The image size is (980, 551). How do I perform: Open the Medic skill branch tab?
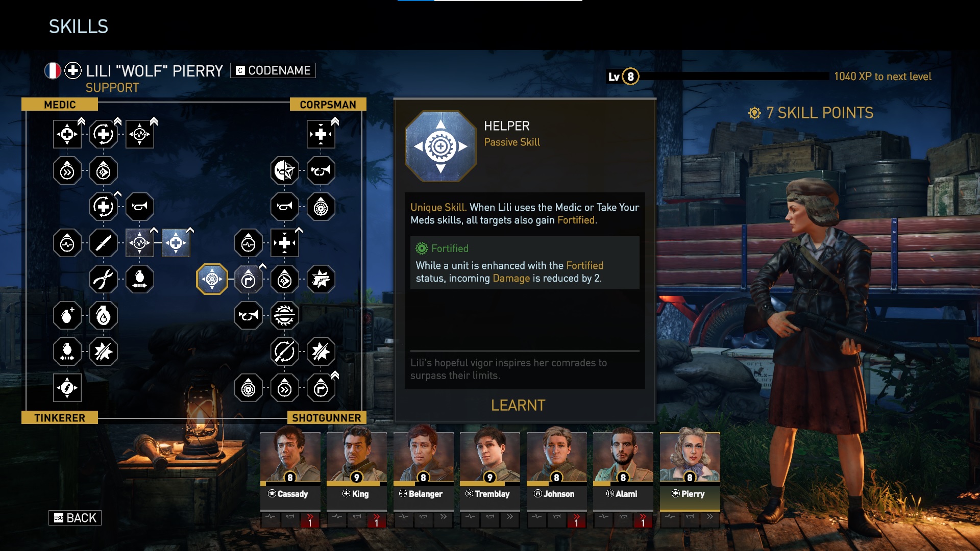[x=60, y=105]
